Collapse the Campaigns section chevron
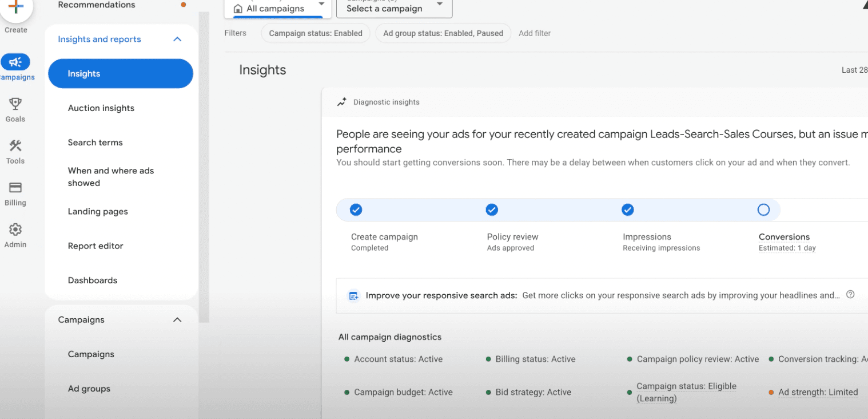868x419 pixels. [177, 320]
